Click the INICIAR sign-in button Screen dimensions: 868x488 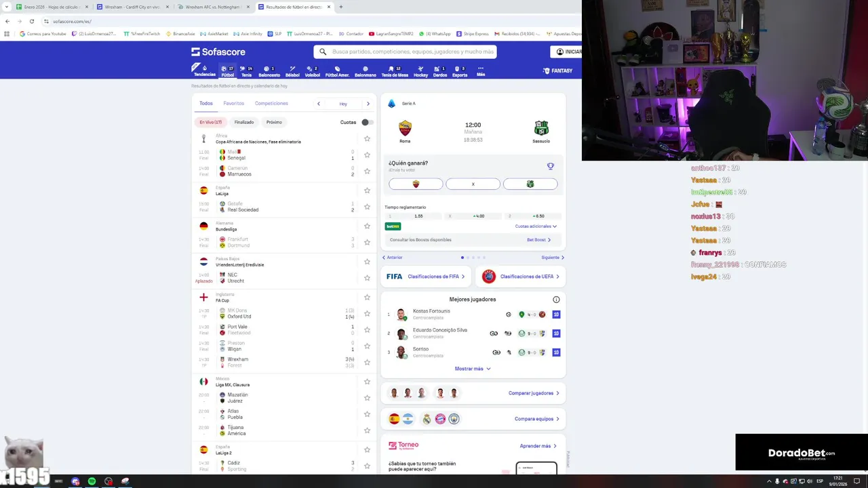click(x=566, y=52)
